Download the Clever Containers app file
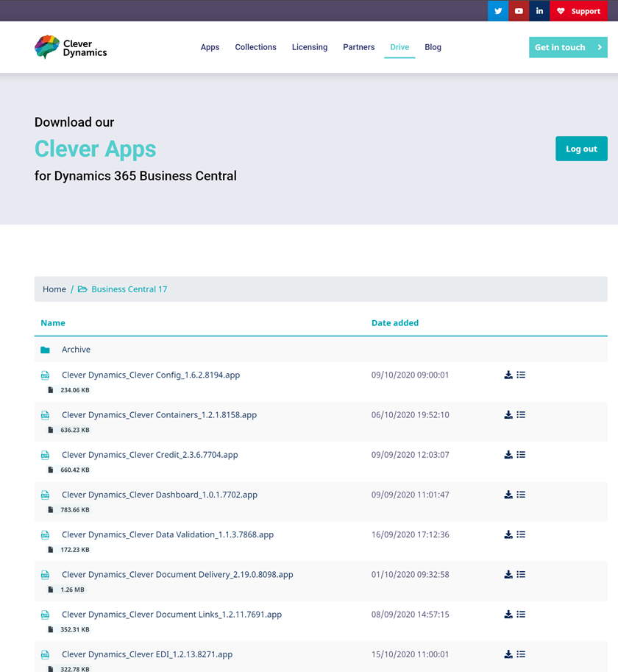The image size is (618, 672). (508, 415)
